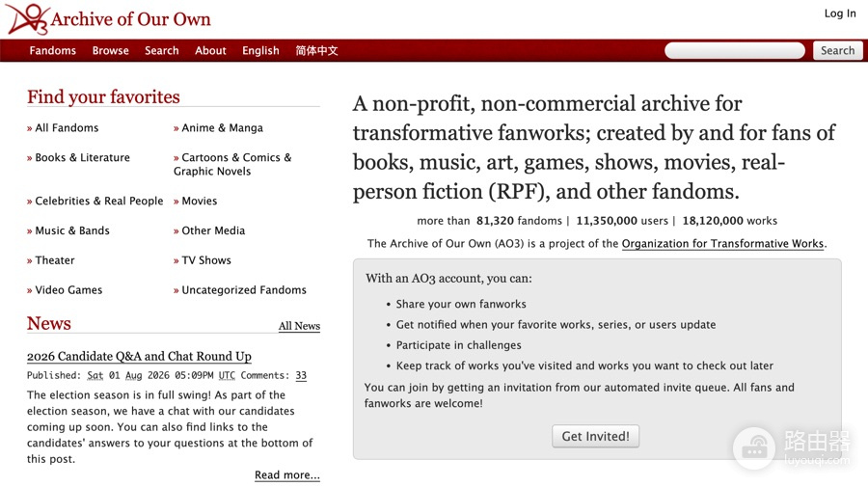
Task: Open the About menu
Action: click(210, 50)
